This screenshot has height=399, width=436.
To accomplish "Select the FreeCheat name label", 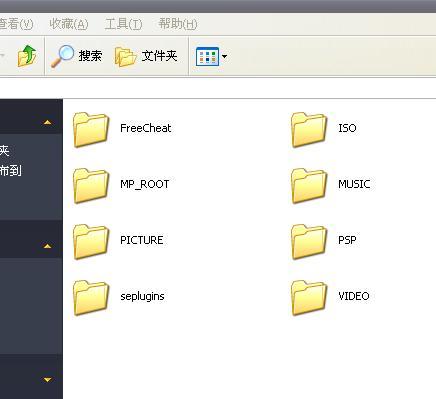I will [146, 128].
